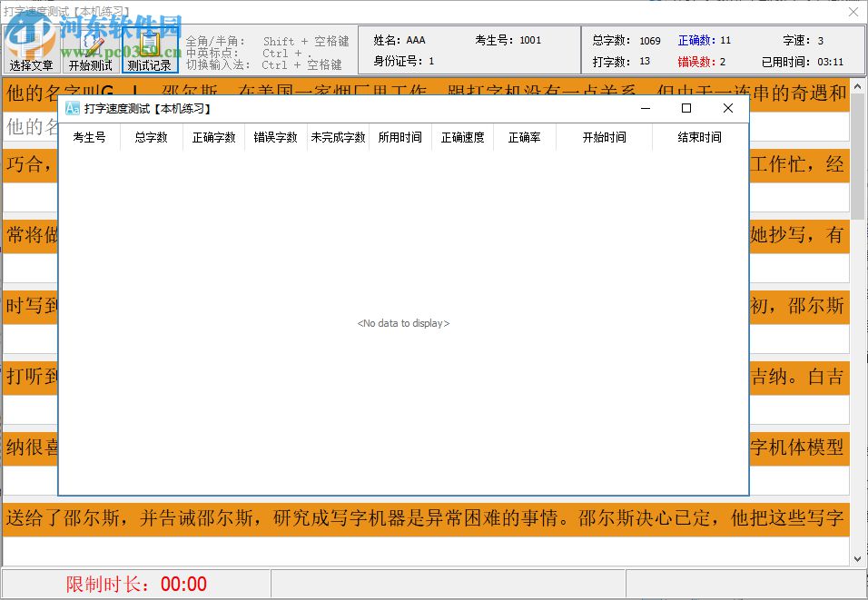Click the down arrow of the article scrollbar
This screenshot has width=868, height=600.
tap(856, 556)
